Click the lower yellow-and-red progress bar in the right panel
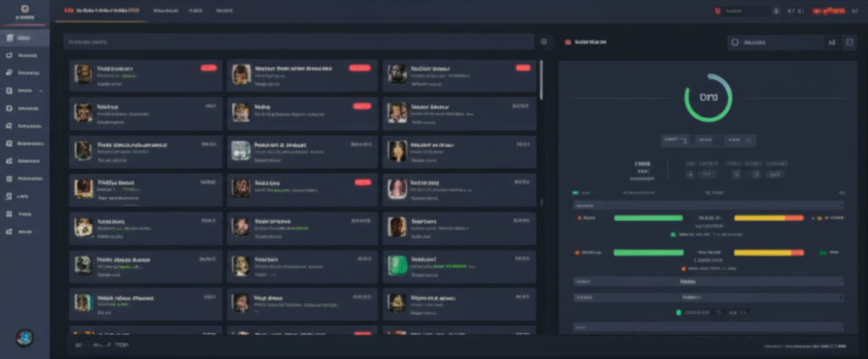The height and width of the screenshot is (359, 868). click(769, 253)
